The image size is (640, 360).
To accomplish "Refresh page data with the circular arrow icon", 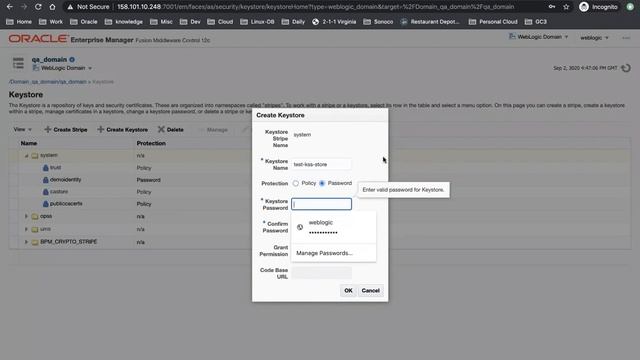I will point(626,68).
